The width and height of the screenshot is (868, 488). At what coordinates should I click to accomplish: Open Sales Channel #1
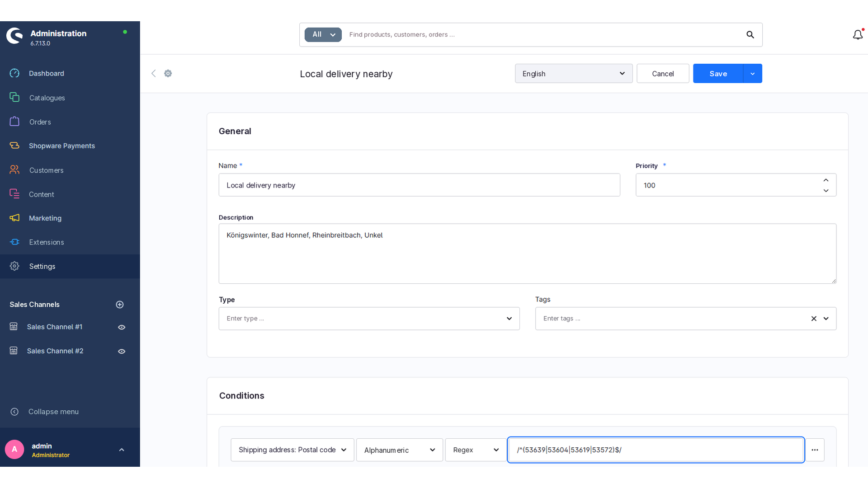pos(55,327)
